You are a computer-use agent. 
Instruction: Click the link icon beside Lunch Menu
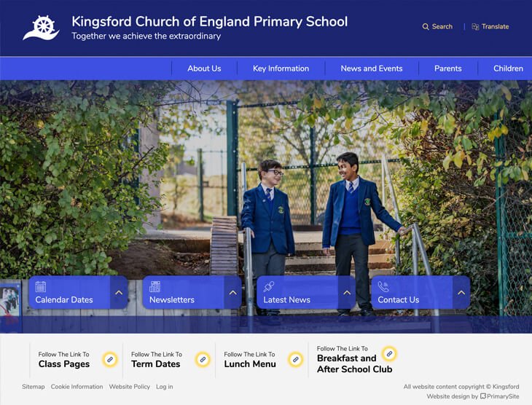click(296, 360)
